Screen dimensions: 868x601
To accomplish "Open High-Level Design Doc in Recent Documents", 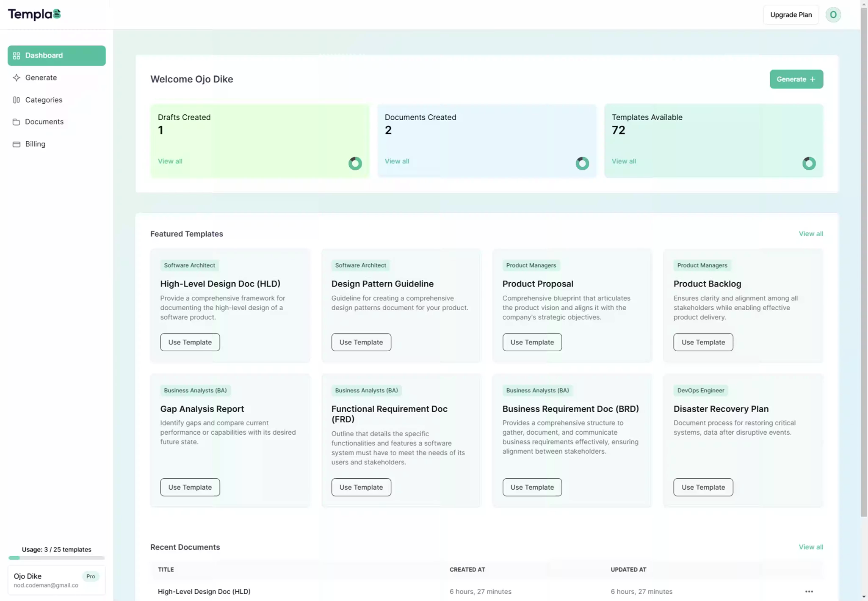I will pos(204,591).
